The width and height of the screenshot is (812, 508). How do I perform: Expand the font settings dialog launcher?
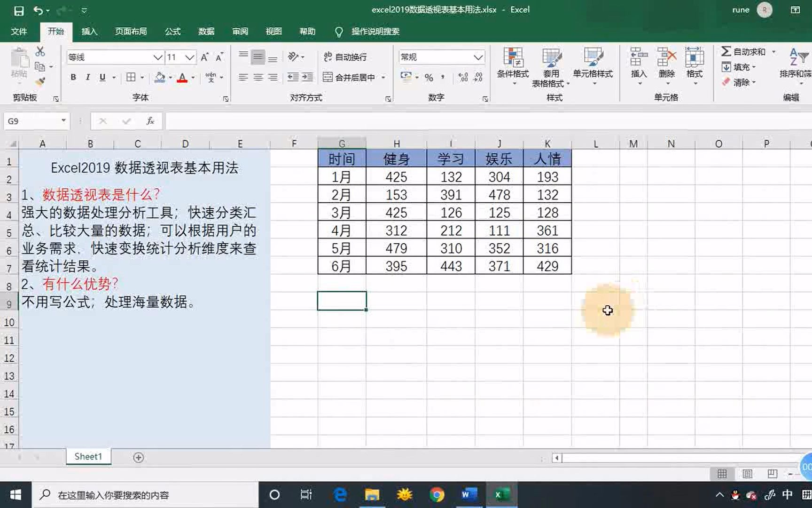(x=226, y=99)
